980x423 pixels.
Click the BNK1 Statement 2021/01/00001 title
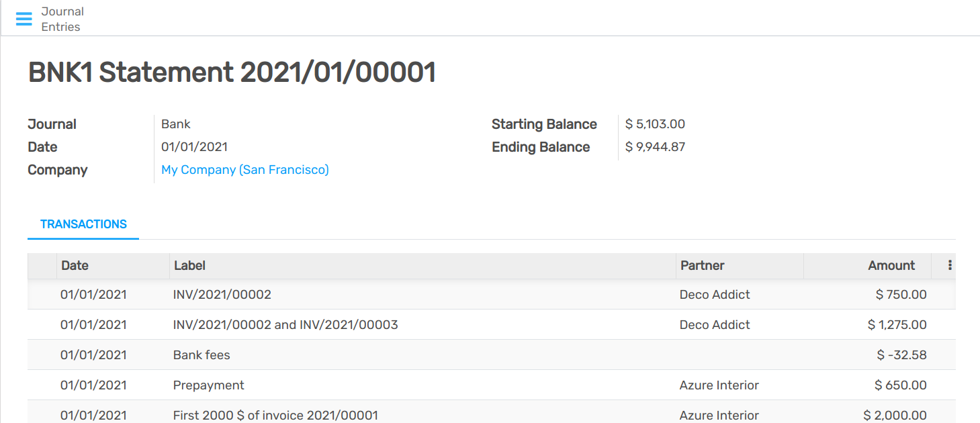point(232,73)
